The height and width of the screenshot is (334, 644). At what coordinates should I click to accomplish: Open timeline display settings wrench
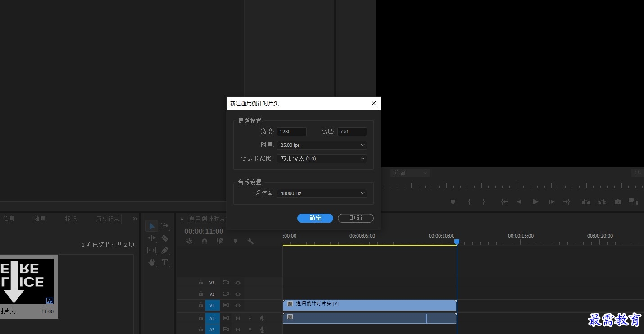[x=250, y=241]
